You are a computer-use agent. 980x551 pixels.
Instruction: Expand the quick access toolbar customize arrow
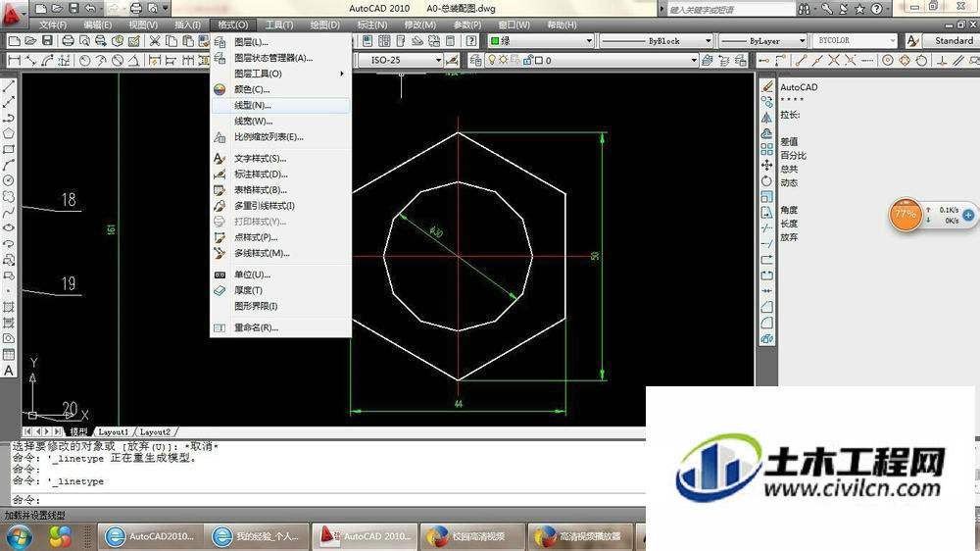pyautogui.click(x=166, y=8)
